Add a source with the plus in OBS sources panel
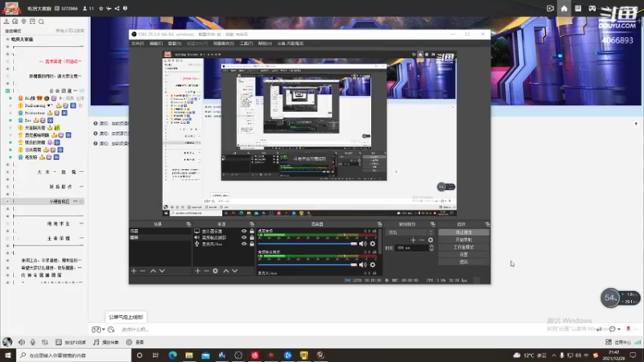 tap(197, 271)
